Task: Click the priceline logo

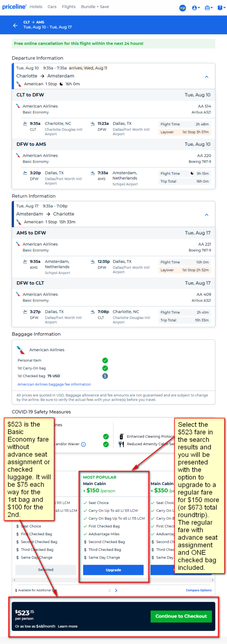Action: (14, 7)
